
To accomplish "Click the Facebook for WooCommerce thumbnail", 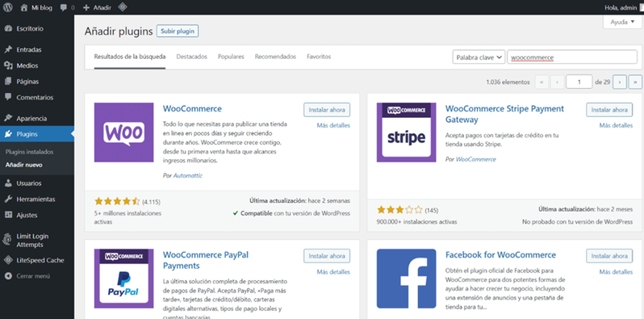I will pos(406,279).
